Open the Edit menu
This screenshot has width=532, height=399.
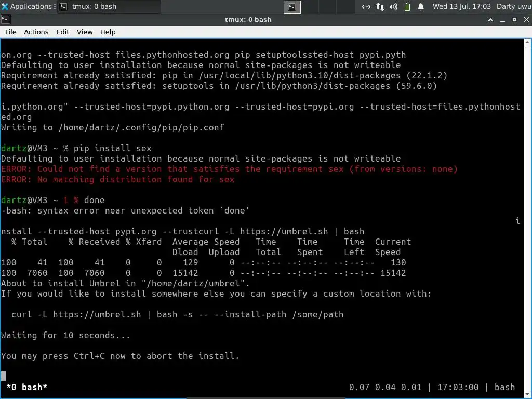[x=62, y=32]
